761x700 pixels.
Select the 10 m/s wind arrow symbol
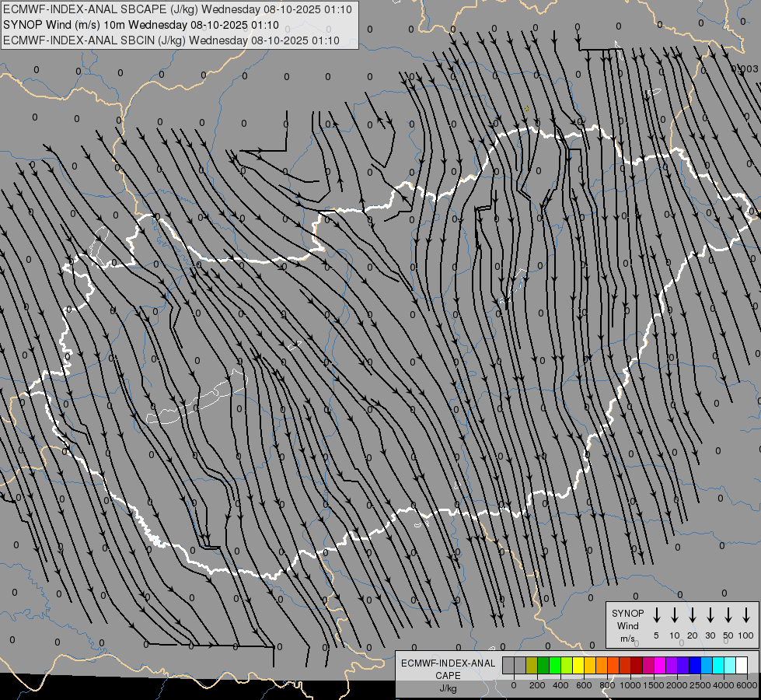coord(674,615)
